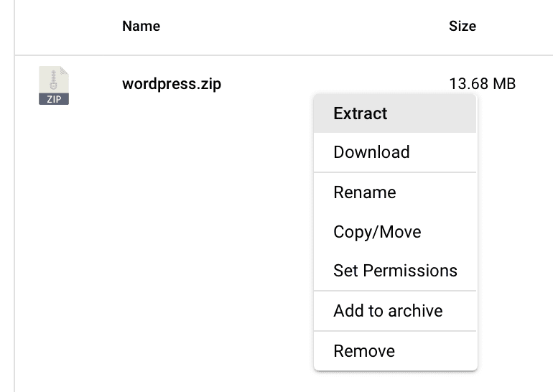This screenshot has width=553, height=392.
Task: Click the wordpress.zip file name
Action: pyautogui.click(x=172, y=84)
